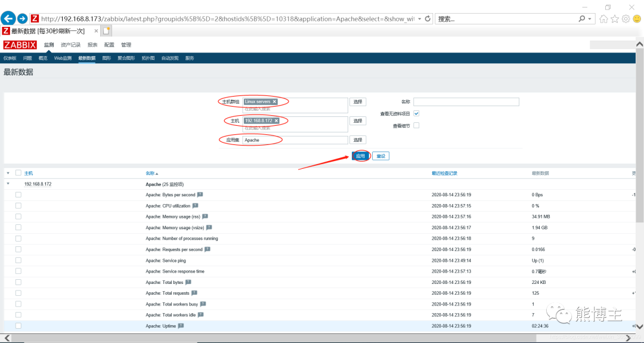The image size is (644, 343).
Task: Check the Bytes per second row checkbox
Action: pyautogui.click(x=18, y=194)
